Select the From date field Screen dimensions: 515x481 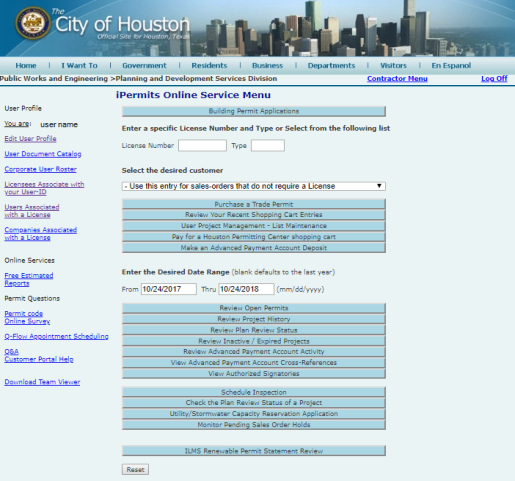coord(169,289)
